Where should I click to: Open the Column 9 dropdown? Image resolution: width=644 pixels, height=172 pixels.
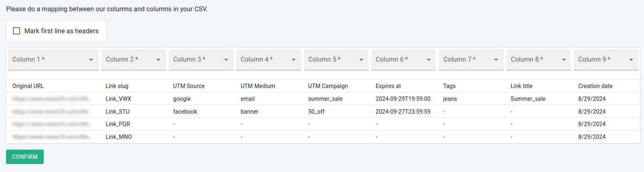coord(606,60)
